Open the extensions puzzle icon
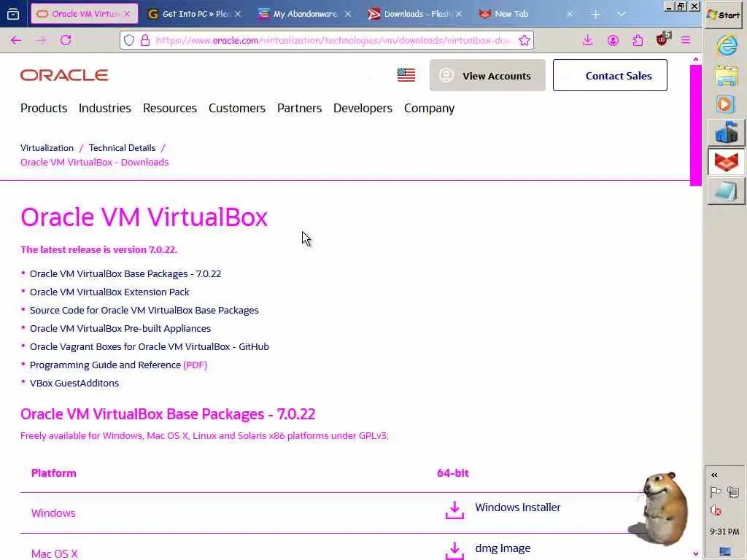 click(x=638, y=41)
